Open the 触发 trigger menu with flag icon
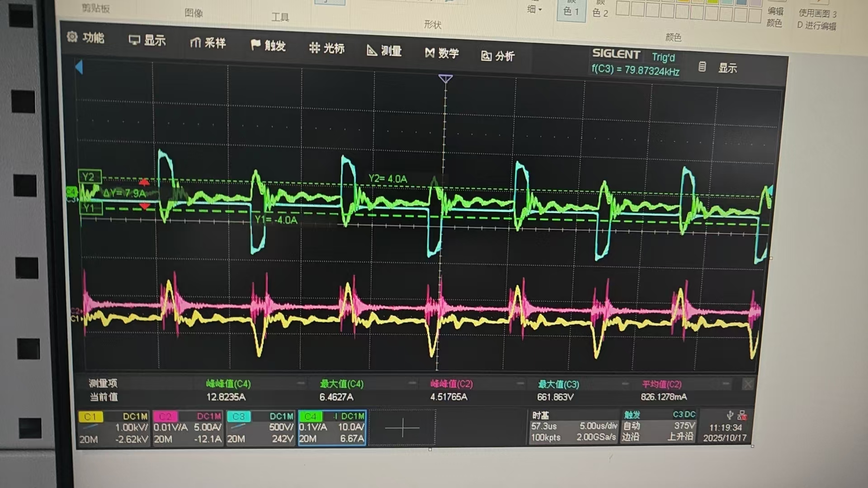The image size is (868, 488). [x=268, y=46]
